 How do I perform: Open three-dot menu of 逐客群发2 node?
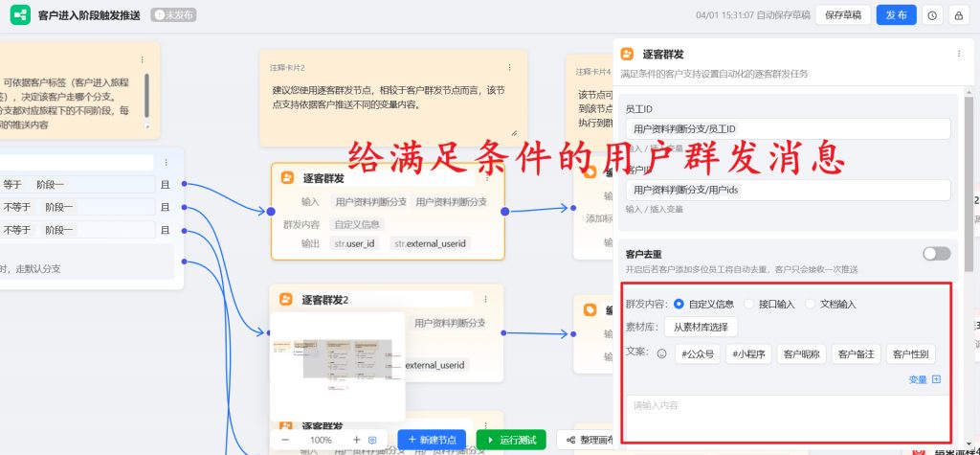click(485, 300)
